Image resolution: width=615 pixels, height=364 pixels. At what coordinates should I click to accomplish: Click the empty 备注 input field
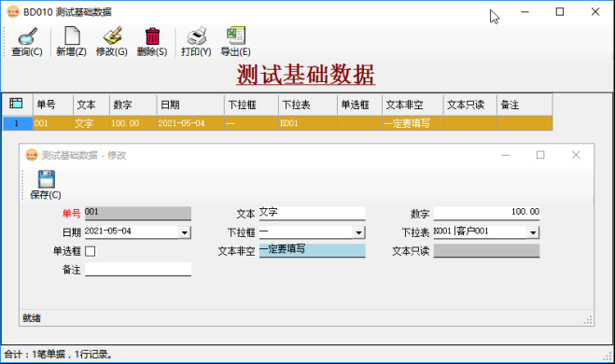[138, 269]
